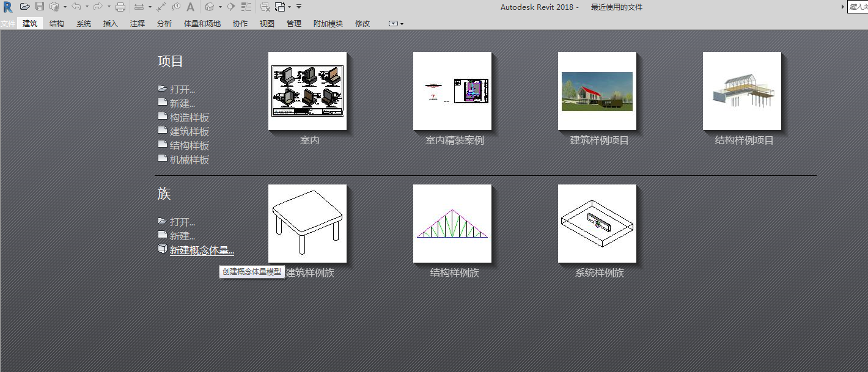Click 打开... link in the 项目 section
Screen dimensions: 868x372
click(182, 89)
